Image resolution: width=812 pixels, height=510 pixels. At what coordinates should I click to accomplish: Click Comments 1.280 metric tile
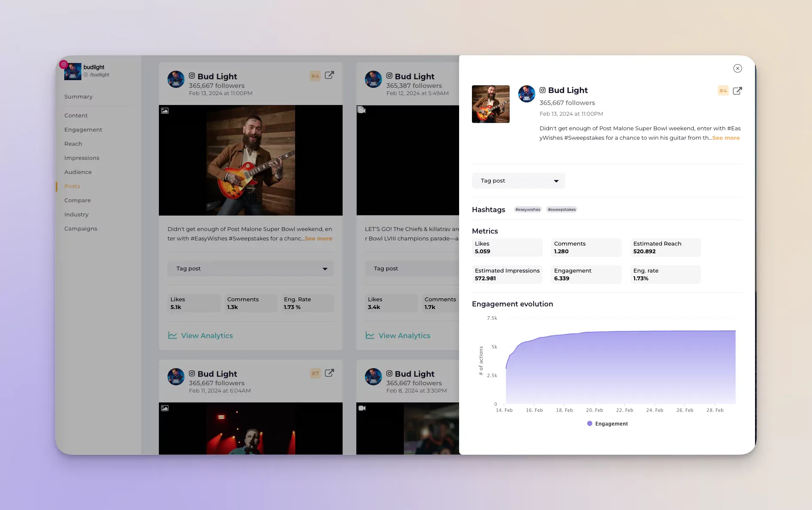click(586, 248)
